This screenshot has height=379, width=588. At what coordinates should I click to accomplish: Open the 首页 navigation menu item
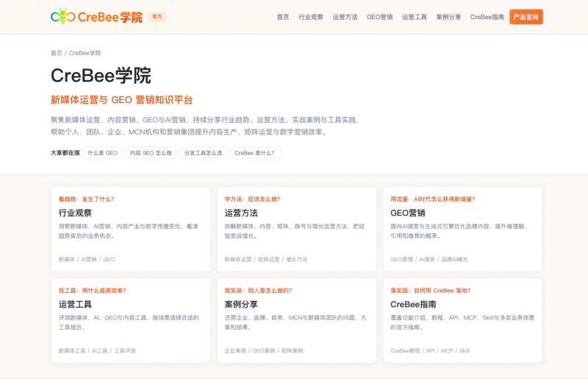(283, 17)
